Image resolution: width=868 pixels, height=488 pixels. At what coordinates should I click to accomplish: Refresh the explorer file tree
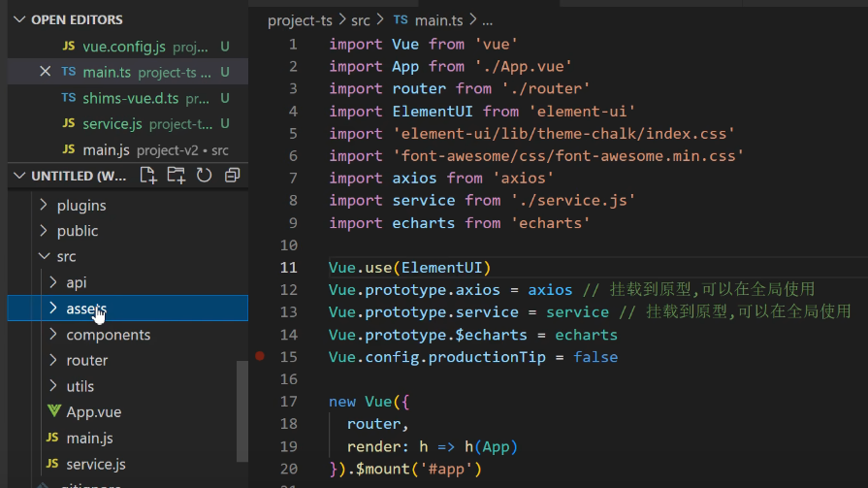point(205,176)
